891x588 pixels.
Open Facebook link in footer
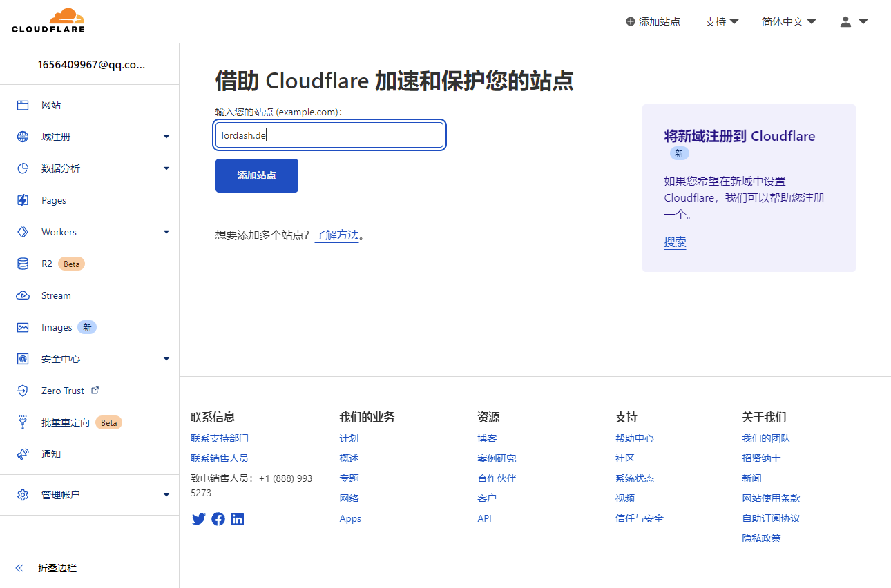coord(218,519)
